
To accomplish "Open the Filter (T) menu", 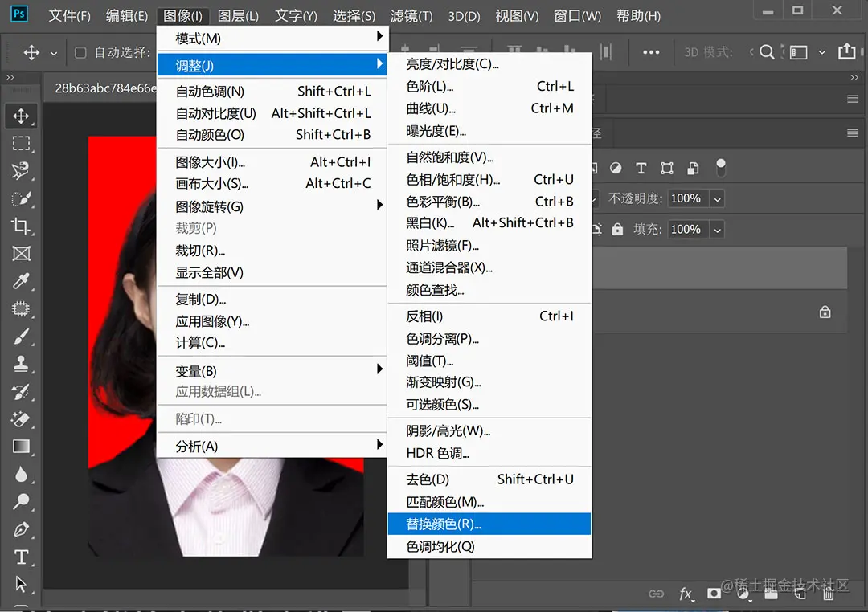I will pos(411,16).
